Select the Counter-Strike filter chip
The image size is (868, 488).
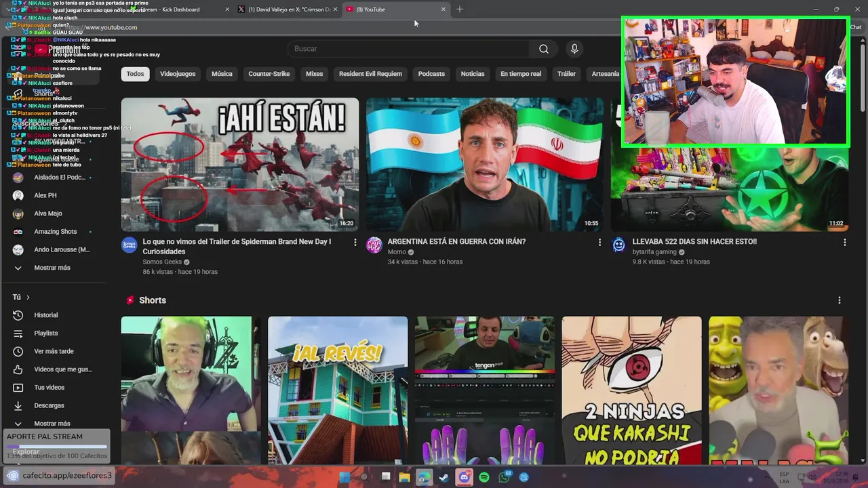pos(269,74)
